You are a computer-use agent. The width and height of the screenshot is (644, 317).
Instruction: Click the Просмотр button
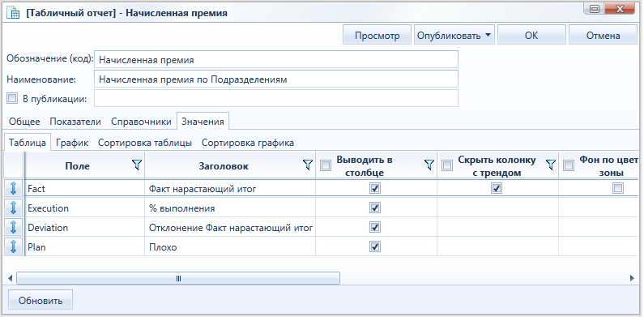pos(377,36)
